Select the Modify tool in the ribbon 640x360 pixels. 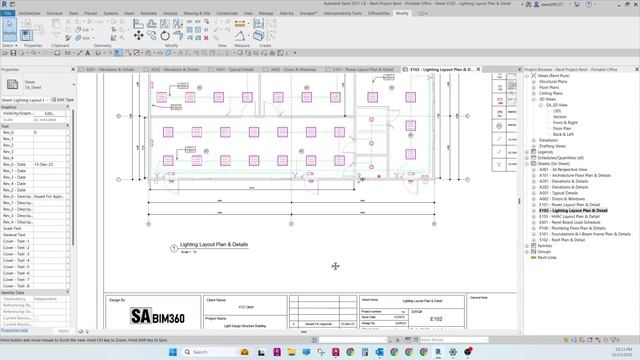9,29
